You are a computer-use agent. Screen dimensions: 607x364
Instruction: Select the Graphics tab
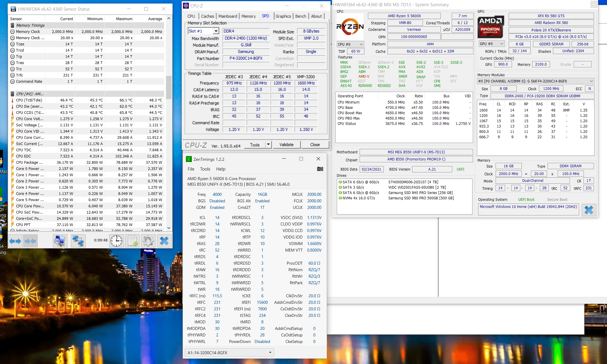click(x=283, y=16)
